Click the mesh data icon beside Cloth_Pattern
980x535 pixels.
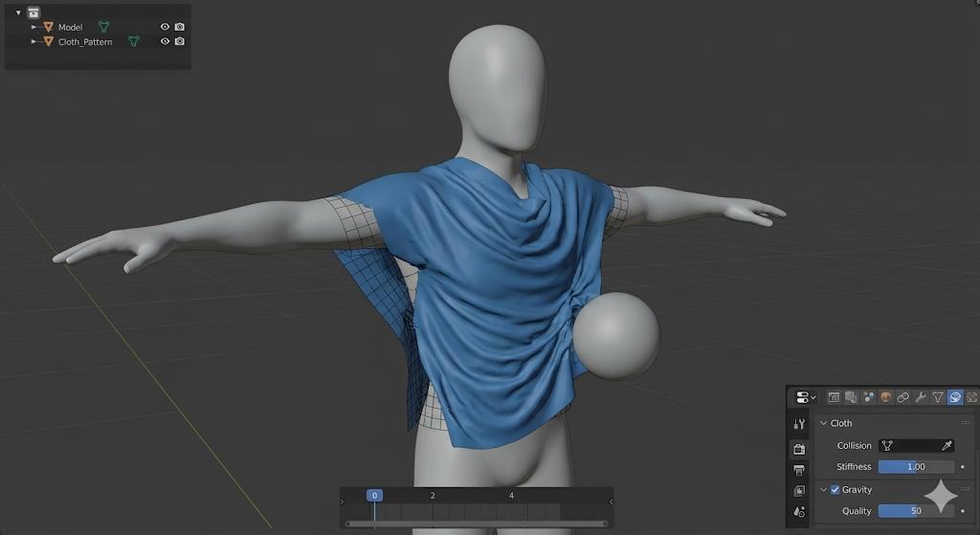(x=134, y=42)
